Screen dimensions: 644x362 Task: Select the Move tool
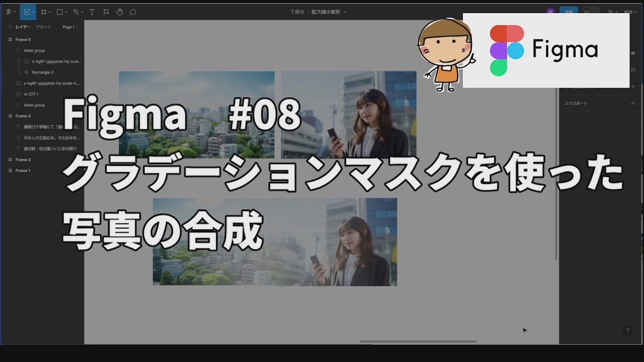point(26,12)
